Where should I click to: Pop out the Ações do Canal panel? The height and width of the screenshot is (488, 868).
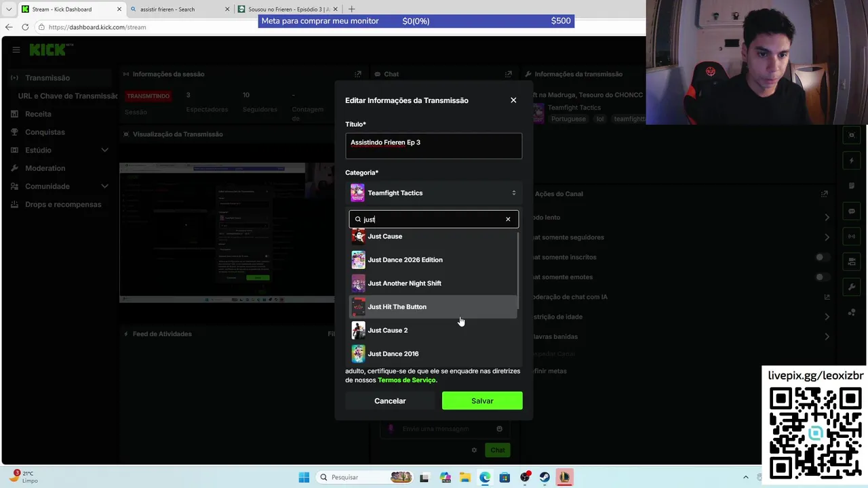pyautogui.click(x=825, y=194)
